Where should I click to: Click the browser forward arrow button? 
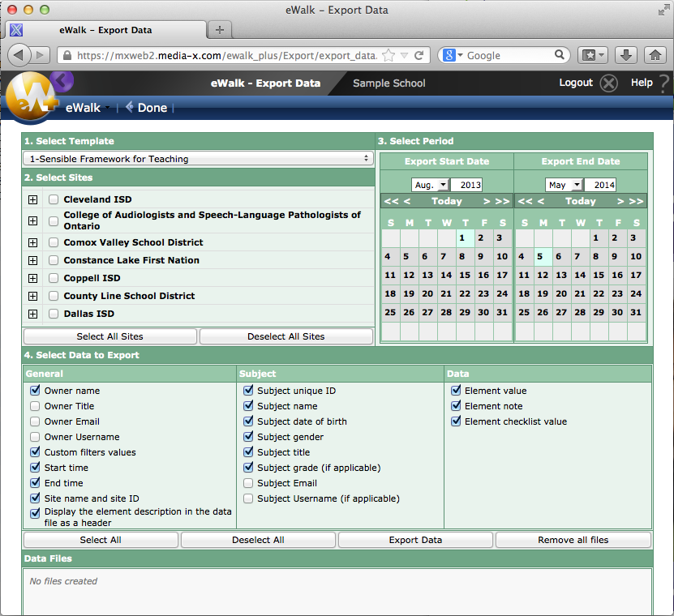click(40, 55)
